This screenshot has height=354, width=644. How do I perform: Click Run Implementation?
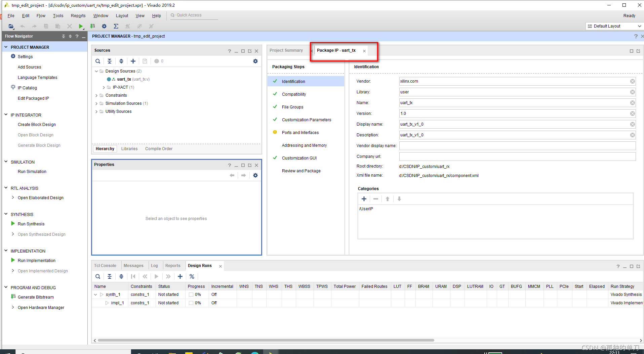click(x=37, y=261)
